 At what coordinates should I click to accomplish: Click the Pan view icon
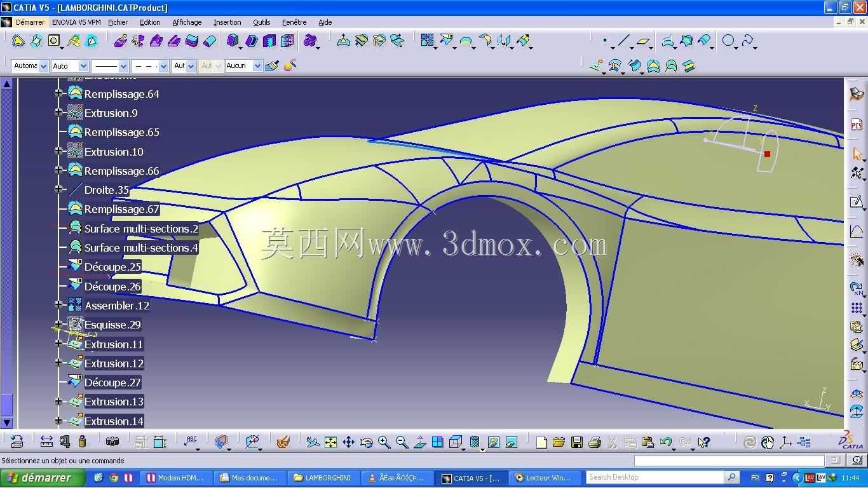[348, 442]
